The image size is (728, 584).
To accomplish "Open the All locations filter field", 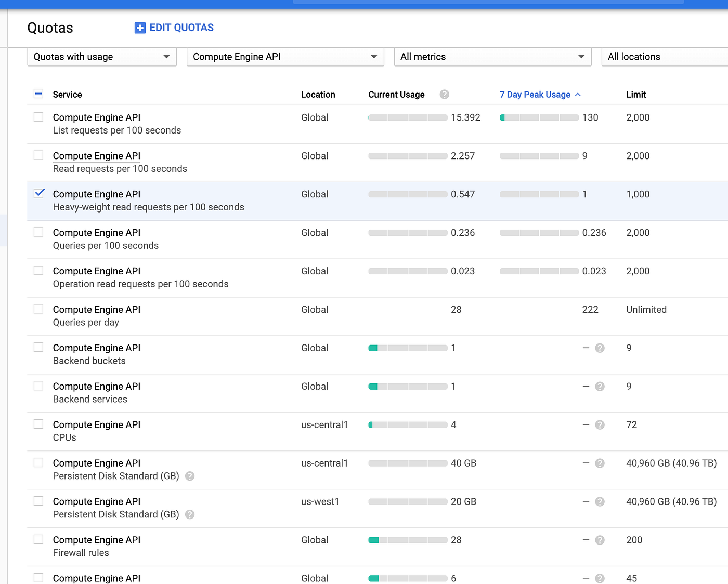I will pos(665,57).
